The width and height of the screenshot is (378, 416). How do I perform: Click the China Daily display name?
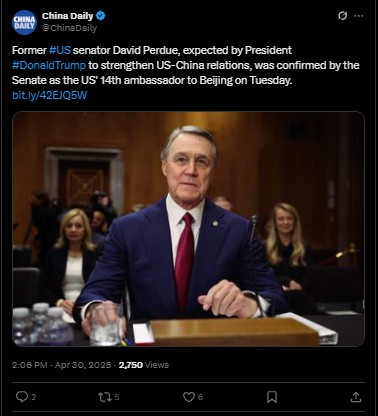[x=67, y=16]
